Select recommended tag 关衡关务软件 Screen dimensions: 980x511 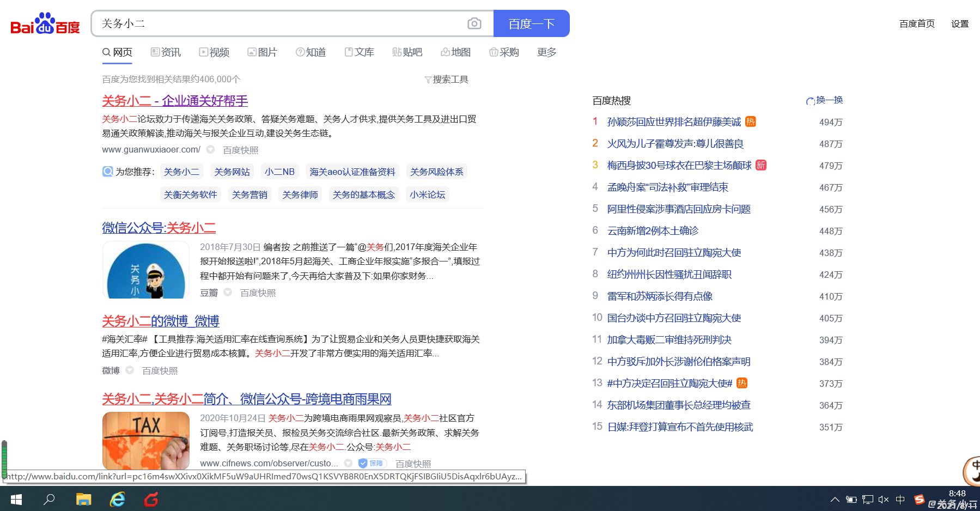point(191,194)
